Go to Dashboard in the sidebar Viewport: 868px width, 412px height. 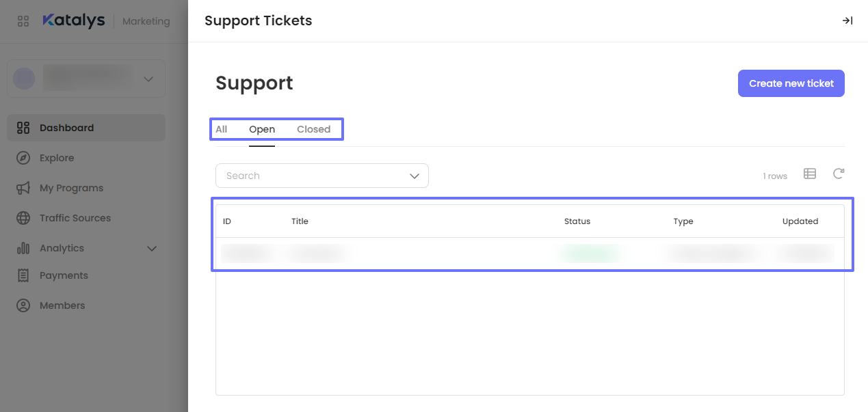66,128
